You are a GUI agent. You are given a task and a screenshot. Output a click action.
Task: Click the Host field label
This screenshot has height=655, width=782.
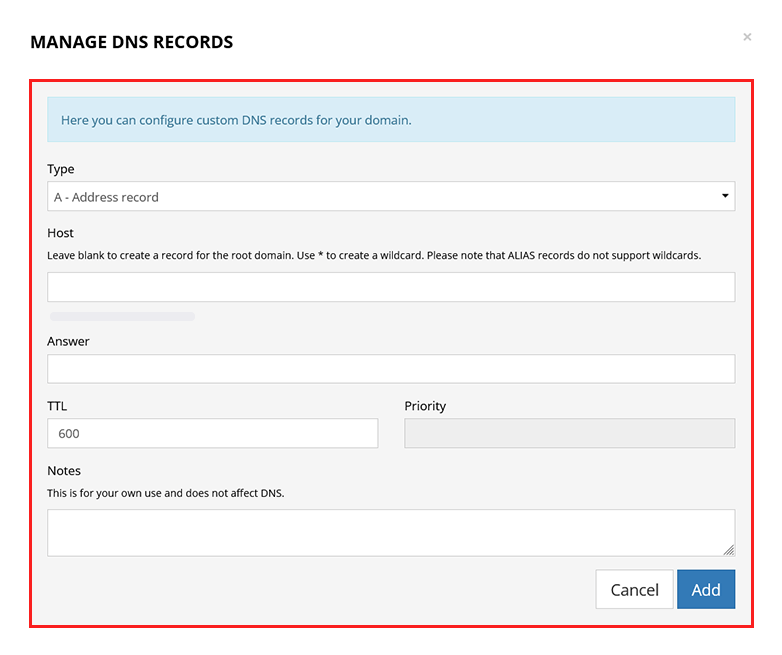pyautogui.click(x=60, y=233)
